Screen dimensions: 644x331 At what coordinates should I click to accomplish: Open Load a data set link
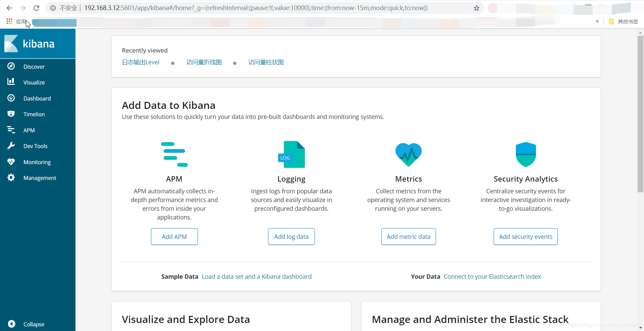click(257, 276)
